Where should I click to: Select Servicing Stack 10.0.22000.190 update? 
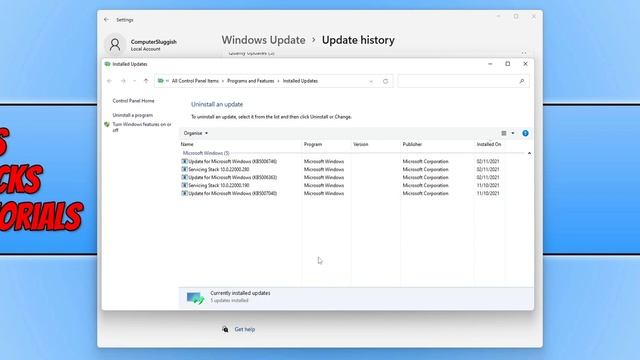219,185
